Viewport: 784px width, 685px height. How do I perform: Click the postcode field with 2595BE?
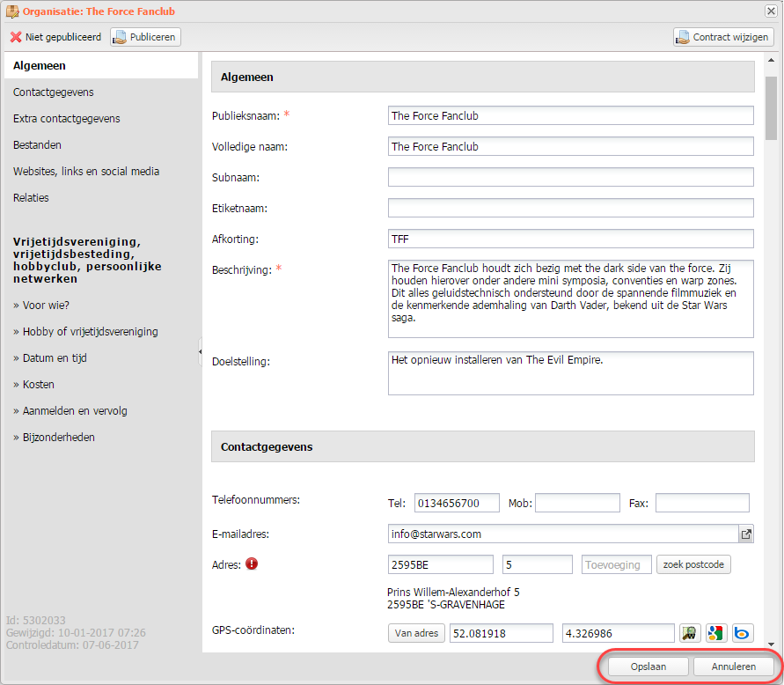441,564
